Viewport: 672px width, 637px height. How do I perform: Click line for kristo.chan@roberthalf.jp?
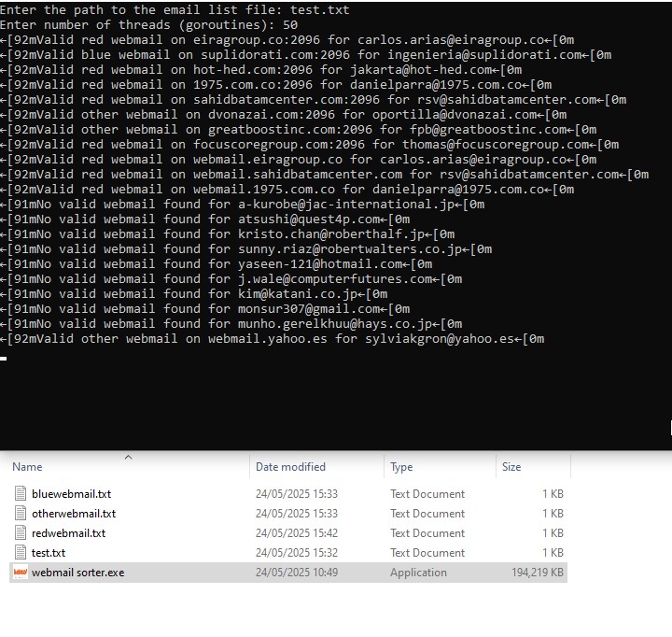[227, 234]
